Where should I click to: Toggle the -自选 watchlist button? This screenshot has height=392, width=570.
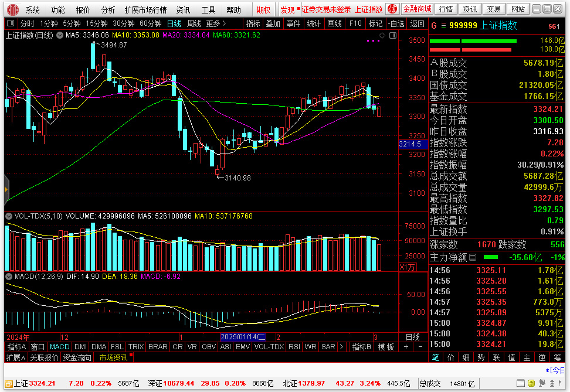point(396,23)
